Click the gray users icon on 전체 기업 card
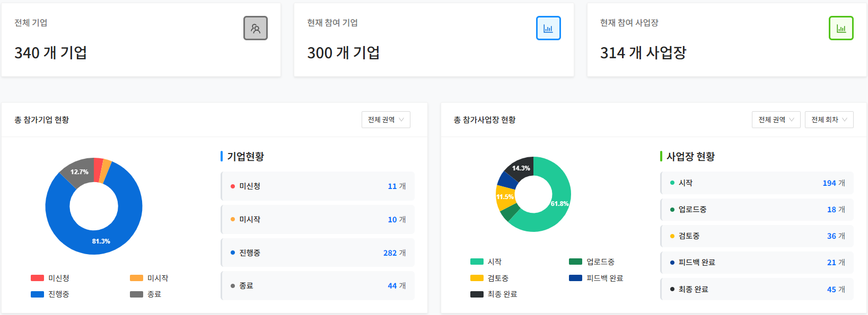Viewport: 868px width, 315px height. pyautogui.click(x=255, y=28)
